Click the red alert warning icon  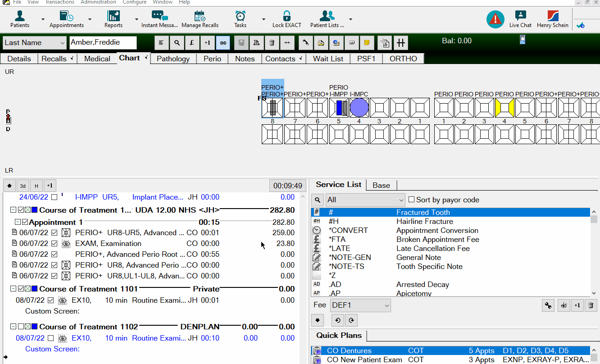pos(495,19)
